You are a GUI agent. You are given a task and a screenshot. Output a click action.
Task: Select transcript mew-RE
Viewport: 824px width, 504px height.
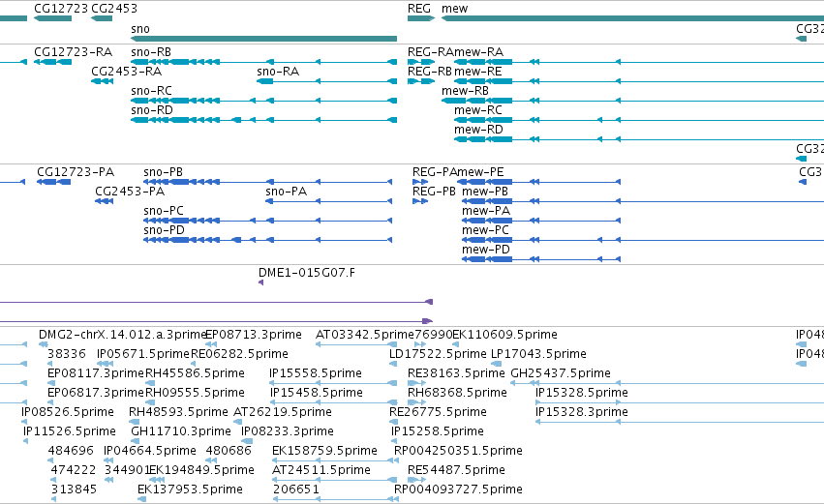(639, 81)
